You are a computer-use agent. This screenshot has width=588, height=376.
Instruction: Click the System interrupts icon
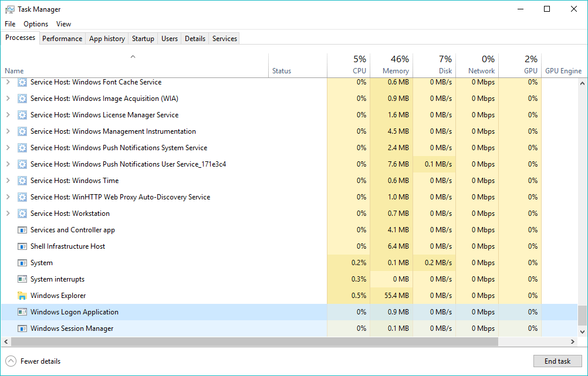click(22, 279)
